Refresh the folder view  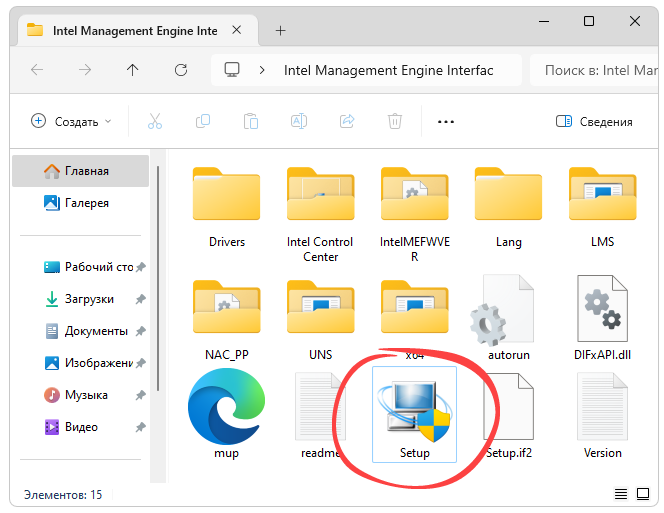click(x=181, y=70)
